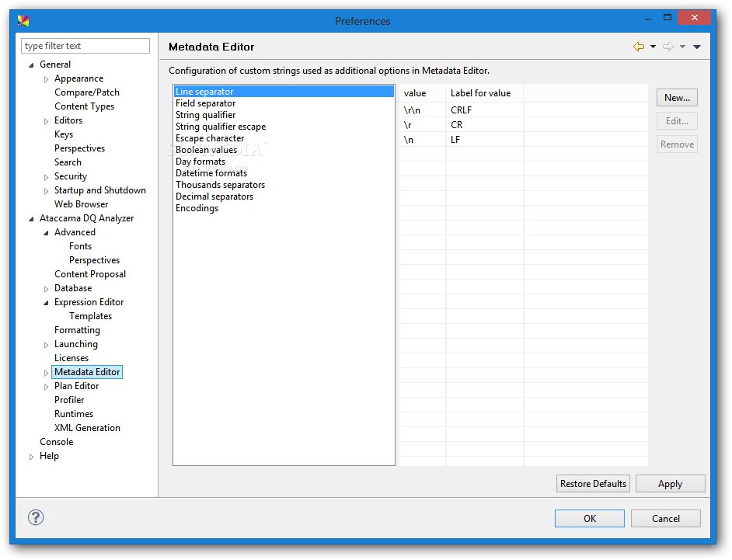Open the back history dropdown arrow
The height and width of the screenshot is (560, 732).
(x=653, y=47)
